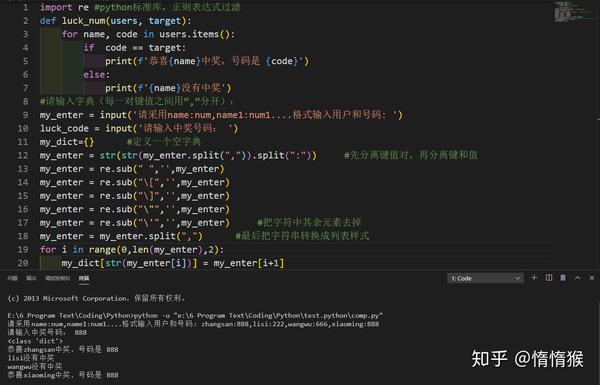Click line number 19 in the gutter
The image size is (600, 385).
coord(23,250)
